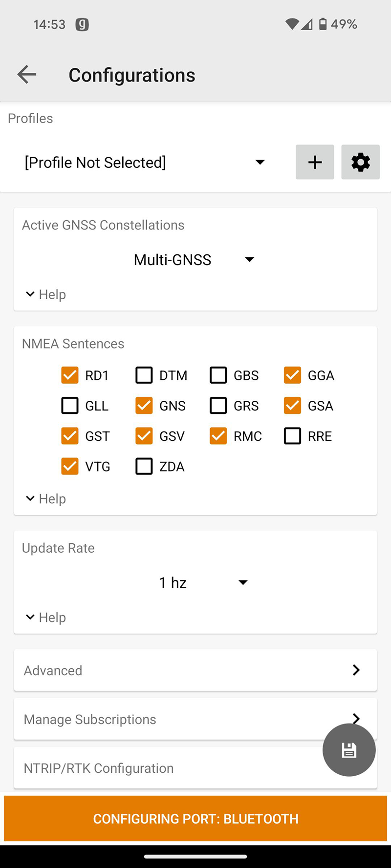Expand Help under Update Rate
Viewport: 391px width, 868px height.
coord(45,617)
